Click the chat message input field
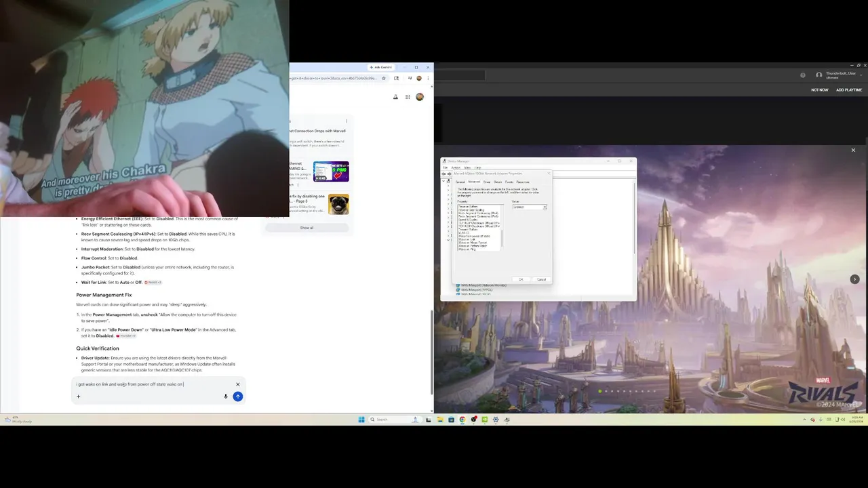868x488 pixels. [x=155, y=384]
